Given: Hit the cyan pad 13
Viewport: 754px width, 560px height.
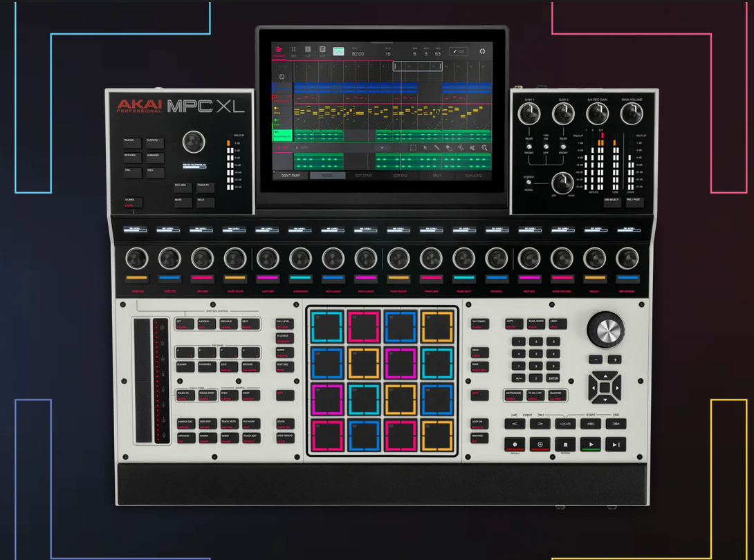Looking at the screenshot, I should pos(327,327).
